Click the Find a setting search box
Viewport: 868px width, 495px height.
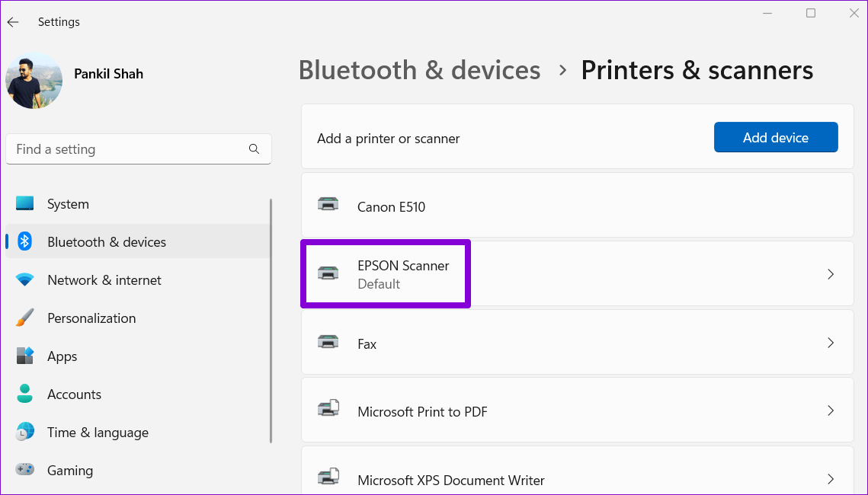[139, 148]
